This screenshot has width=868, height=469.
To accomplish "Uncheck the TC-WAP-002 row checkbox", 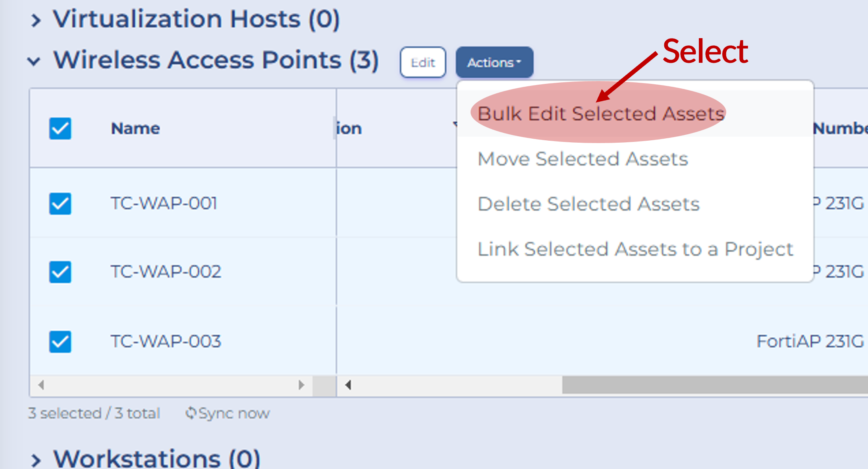I will tap(60, 272).
